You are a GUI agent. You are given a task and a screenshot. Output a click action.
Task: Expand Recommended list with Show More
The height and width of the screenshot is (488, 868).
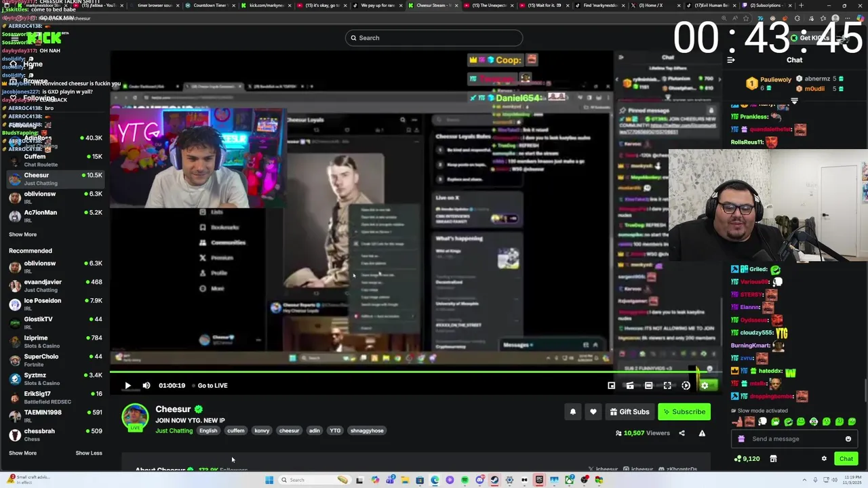pyautogui.click(x=22, y=453)
